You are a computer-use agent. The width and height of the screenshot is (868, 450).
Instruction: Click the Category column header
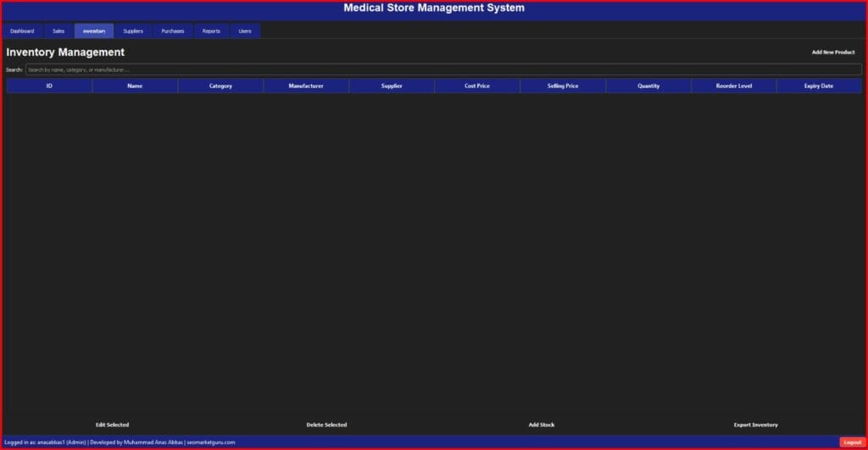tap(220, 86)
